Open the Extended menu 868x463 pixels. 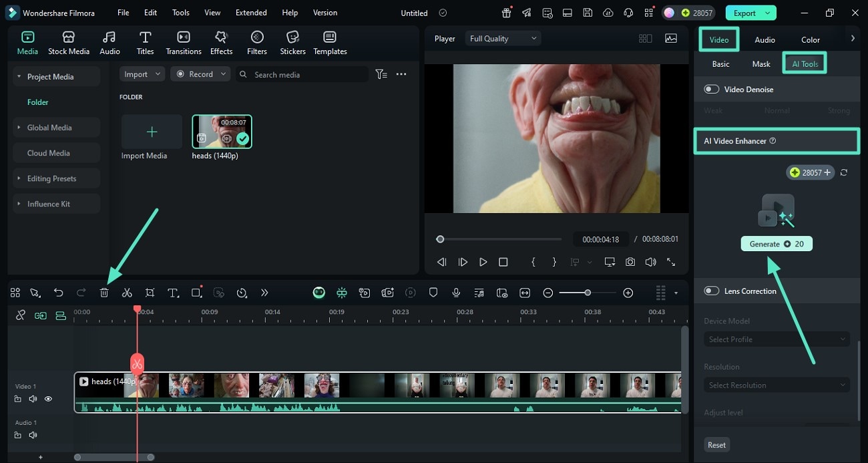point(251,13)
